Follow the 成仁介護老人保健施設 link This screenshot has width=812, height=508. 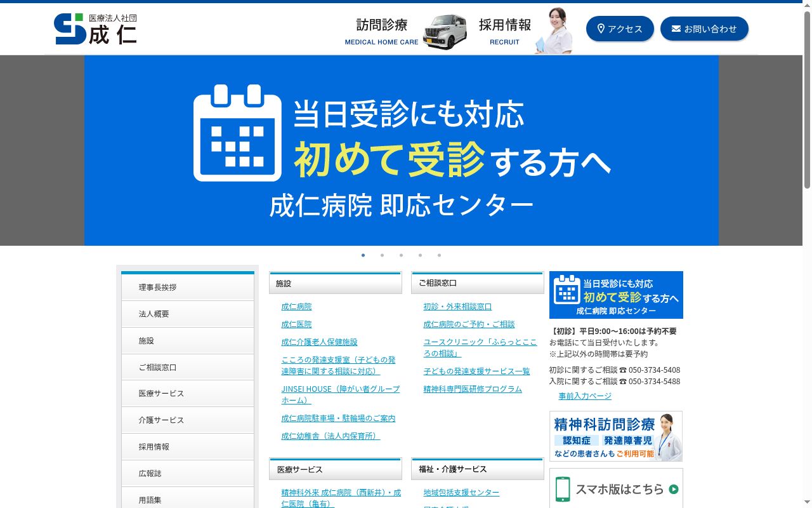[319, 342]
